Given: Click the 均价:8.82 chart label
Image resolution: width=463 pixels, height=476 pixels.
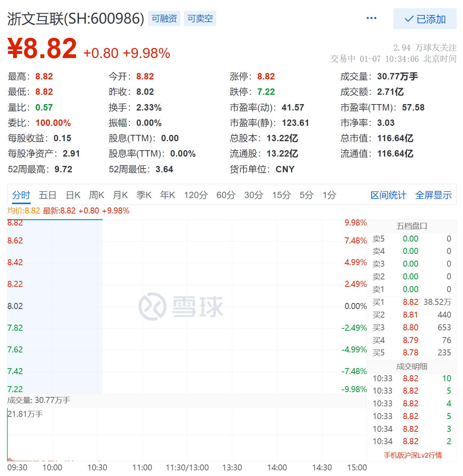Looking at the screenshot, I should [24, 210].
